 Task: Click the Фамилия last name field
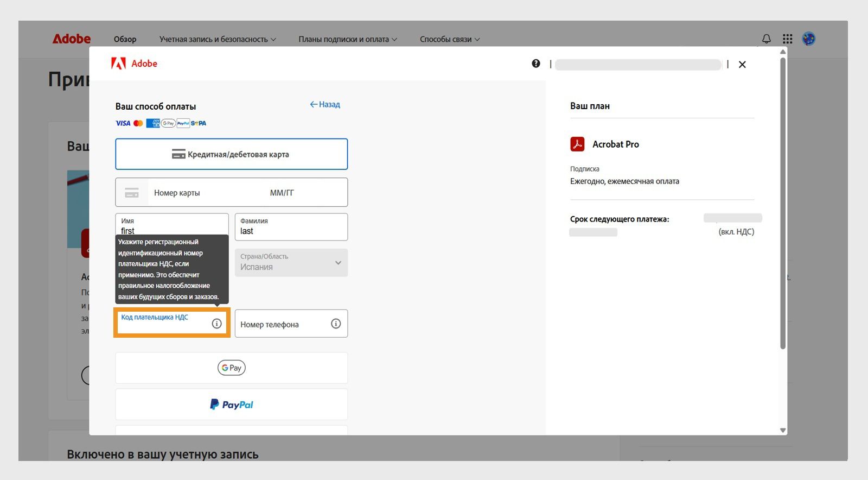(291, 227)
